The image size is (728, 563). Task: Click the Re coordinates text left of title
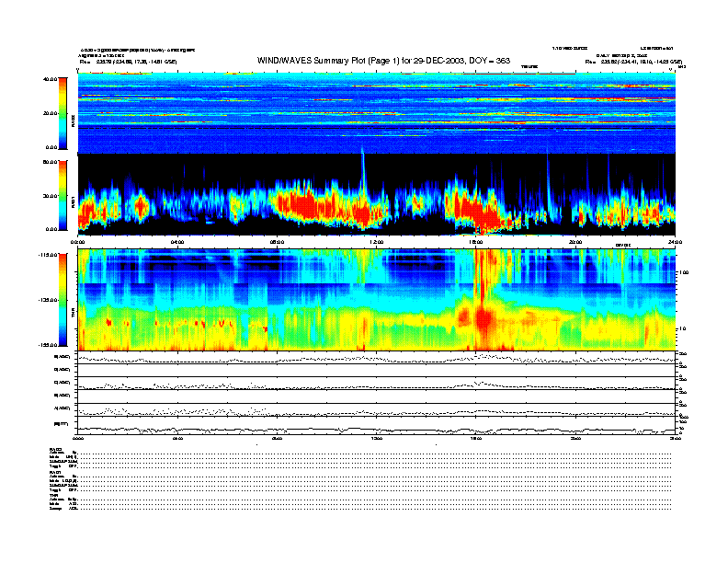pyautogui.click(x=128, y=62)
